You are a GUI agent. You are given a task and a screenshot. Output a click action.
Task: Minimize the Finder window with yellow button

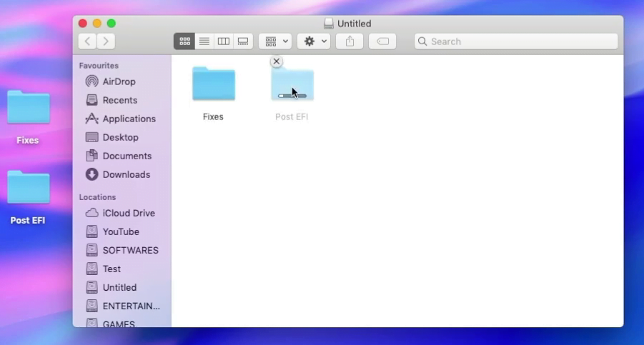[97, 24]
